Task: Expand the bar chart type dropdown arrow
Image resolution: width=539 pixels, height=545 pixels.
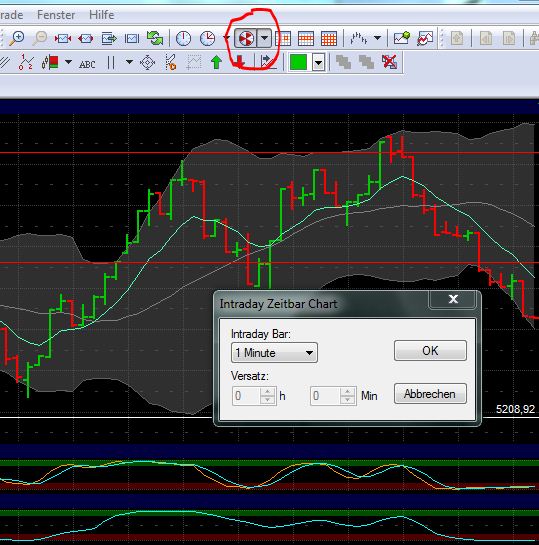Action: pos(377,38)
